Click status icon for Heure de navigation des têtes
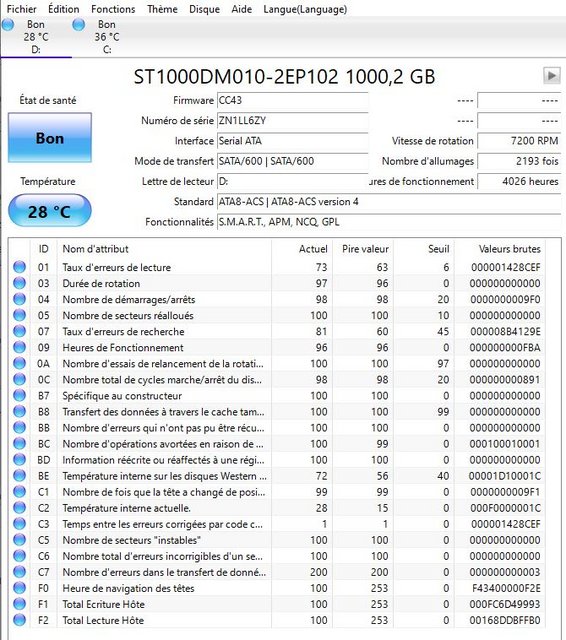The width and height of the screenshot is (566, 640). 19,588
